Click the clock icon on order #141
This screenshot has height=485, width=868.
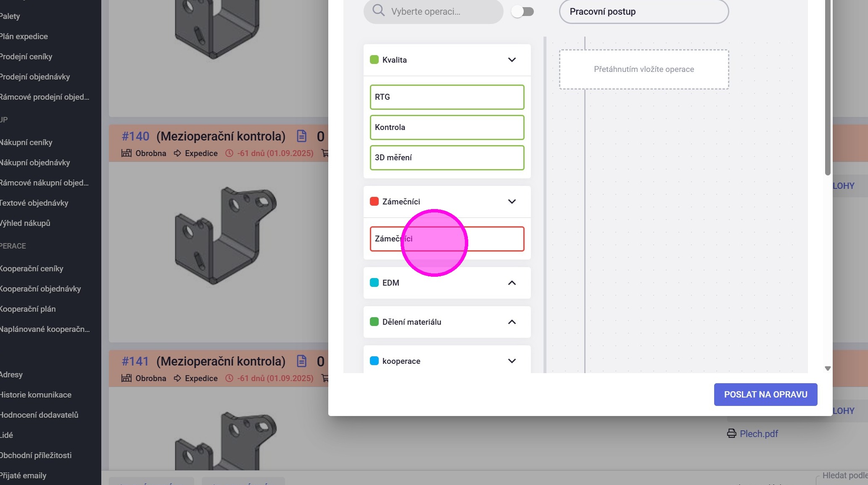point(229,379)
